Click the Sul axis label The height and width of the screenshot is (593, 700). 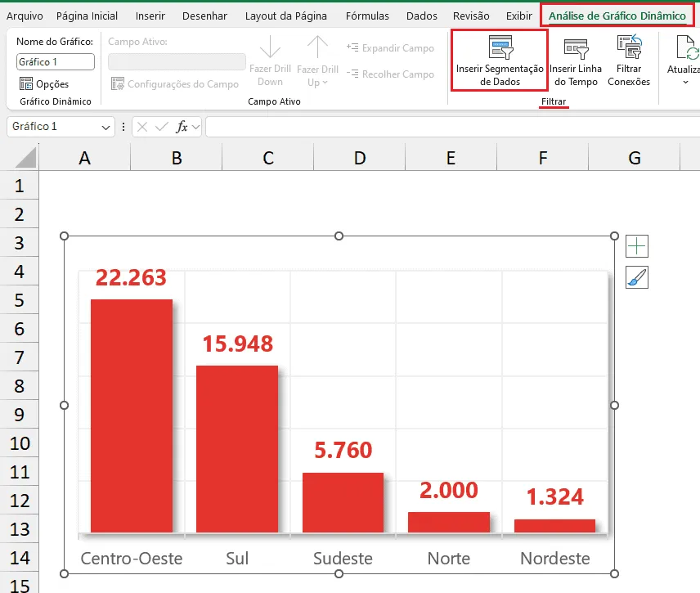click(x=237, y=559)
